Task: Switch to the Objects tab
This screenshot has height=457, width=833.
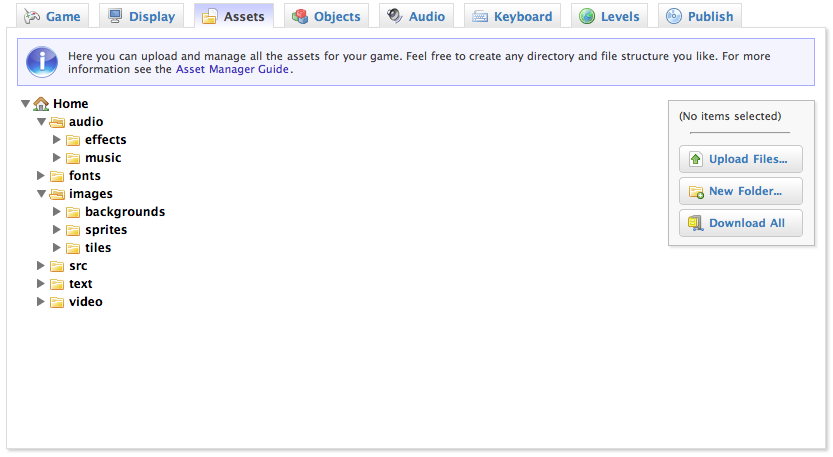Action: (x=326, y=16)
